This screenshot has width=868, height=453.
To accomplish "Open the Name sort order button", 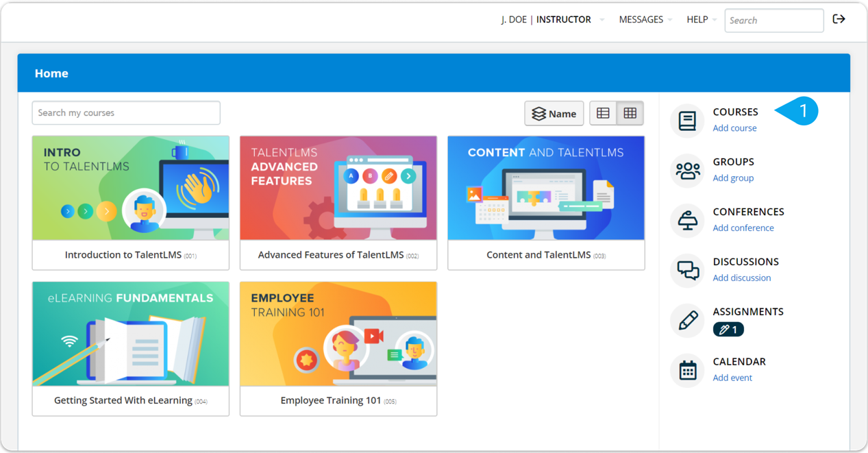I will coord(554,114).
